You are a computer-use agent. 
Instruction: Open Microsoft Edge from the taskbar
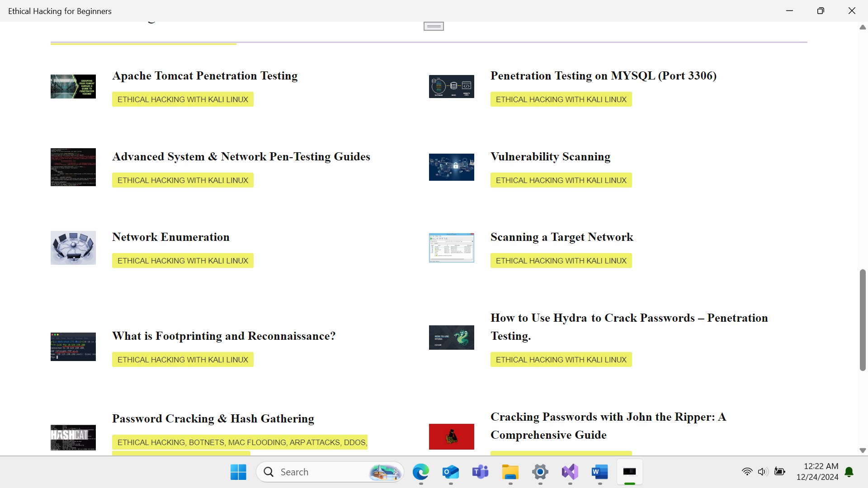[x=420, y=472]
